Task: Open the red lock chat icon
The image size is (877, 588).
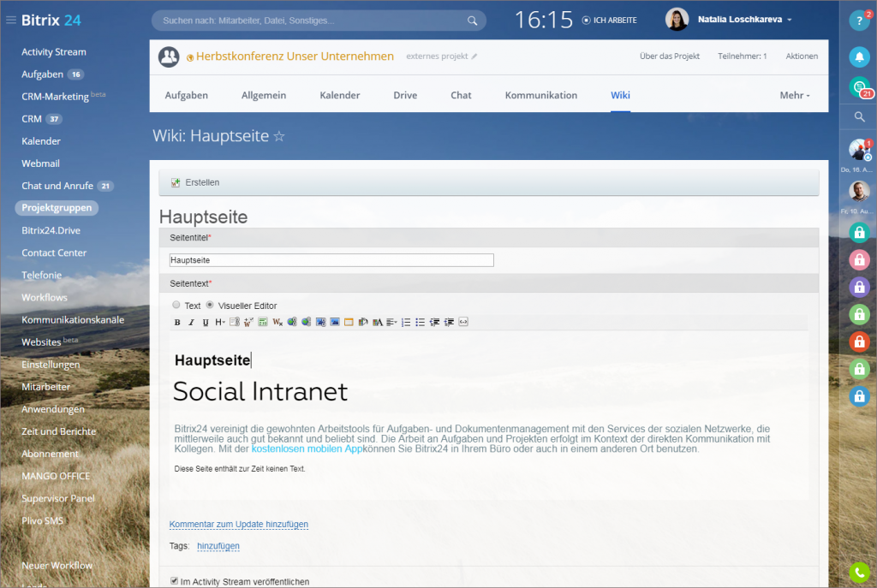Action: point(859,342)
